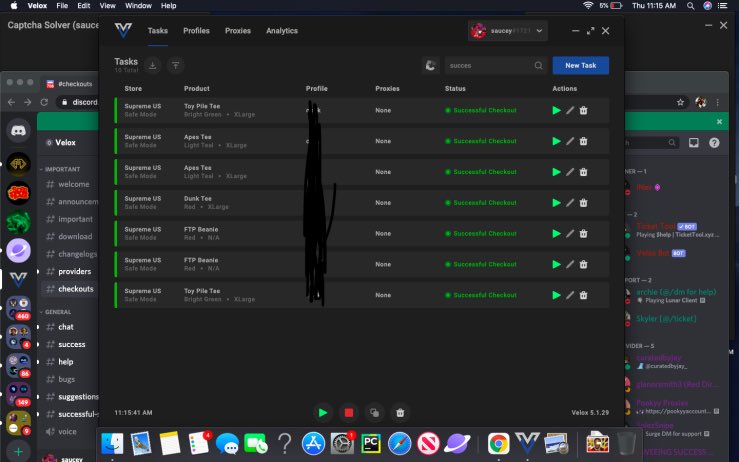
Task: Switch to the Proxies tab
Action: pyautogui.click(x=238, y=31)
